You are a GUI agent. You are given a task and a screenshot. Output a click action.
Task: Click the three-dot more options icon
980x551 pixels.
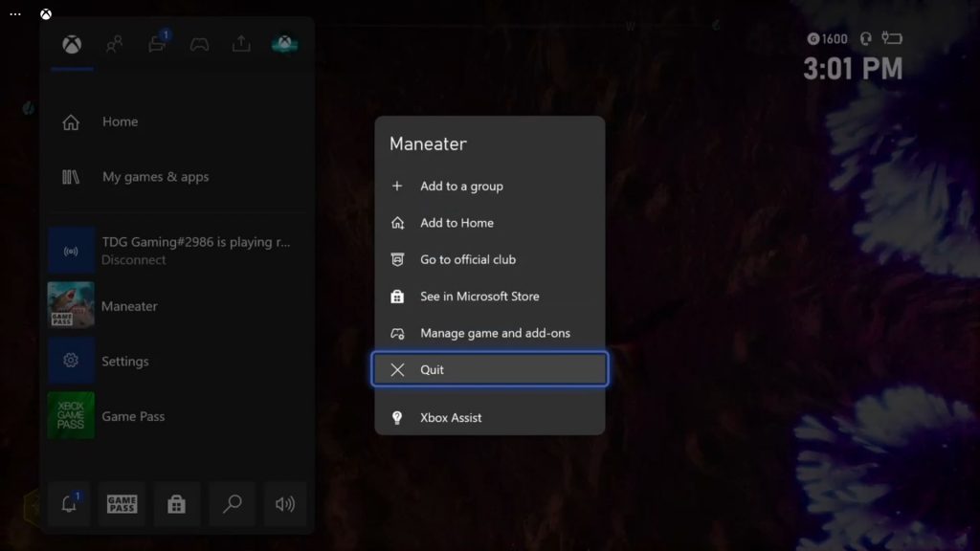pyautogui.click(x=15, y=13)
